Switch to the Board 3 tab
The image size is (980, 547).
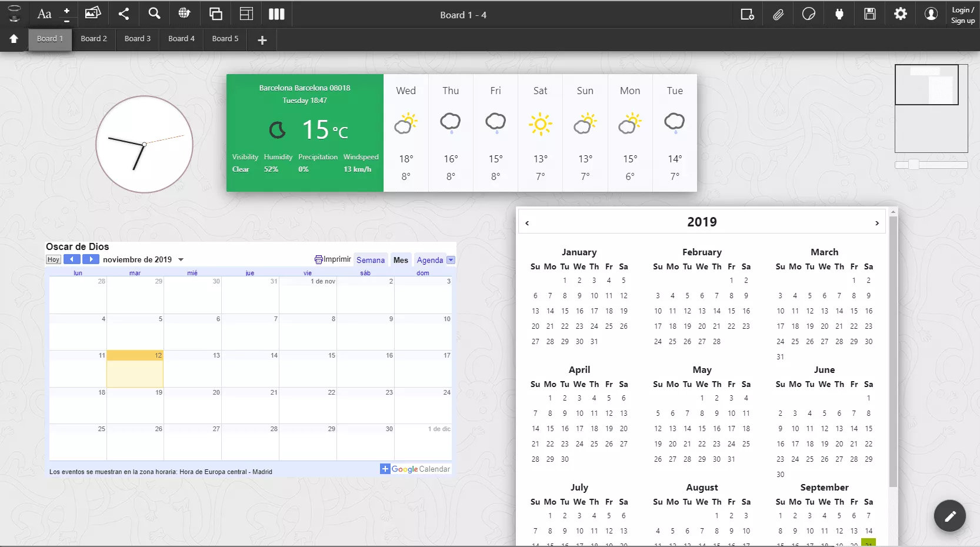138,39
